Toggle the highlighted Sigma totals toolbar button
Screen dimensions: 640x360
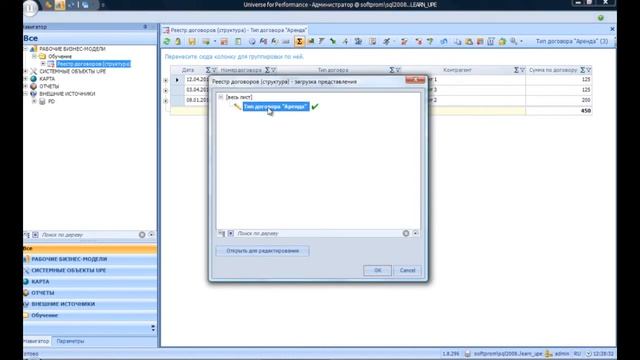point(299,41)
